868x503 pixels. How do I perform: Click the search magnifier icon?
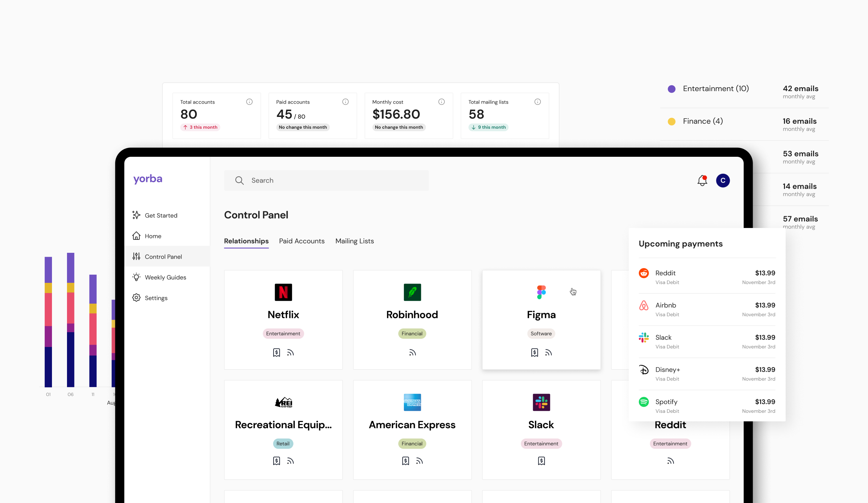240,180
